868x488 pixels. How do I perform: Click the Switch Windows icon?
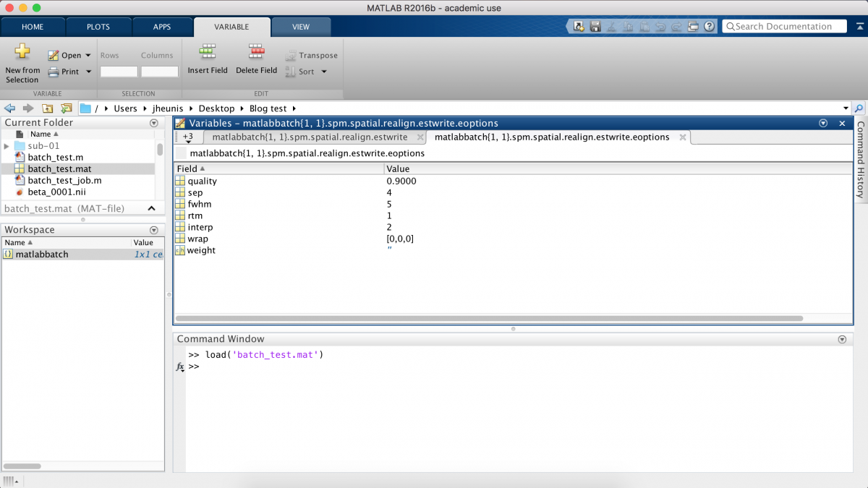693,26
